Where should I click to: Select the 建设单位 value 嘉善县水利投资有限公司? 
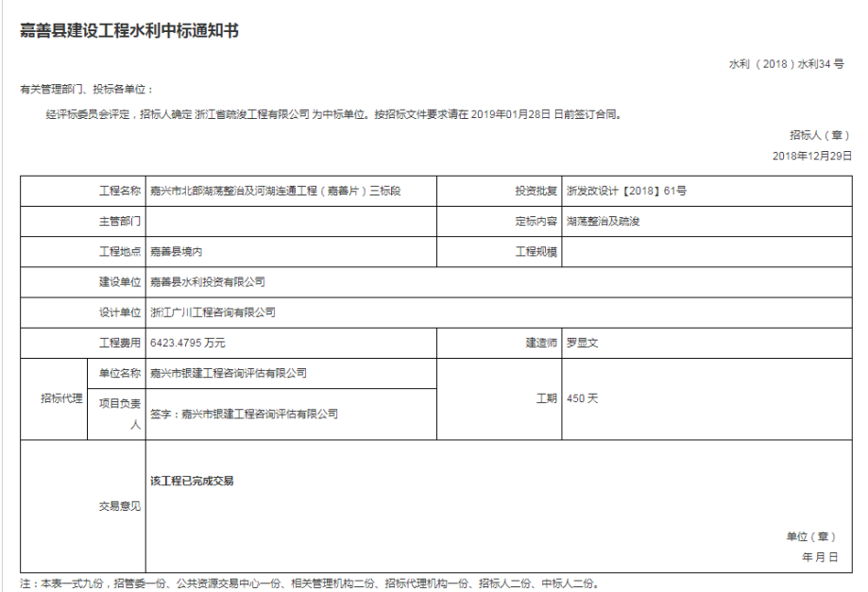point(208,282)
